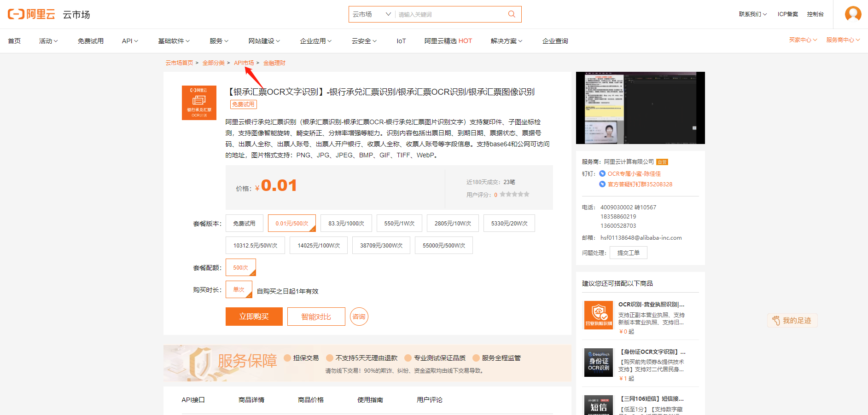Switch to the 用户评论 tab
This screenshot has height=415, width=868.
(430, 400)
